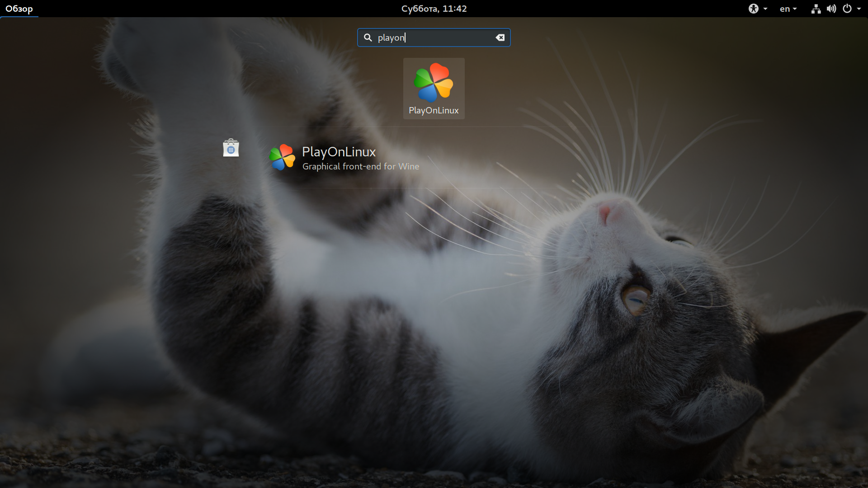Click the magnifier icon in search box
Image resolution: width=868 pixels, height=488 pixels.
pyautogui.click(x=368, y=38)
